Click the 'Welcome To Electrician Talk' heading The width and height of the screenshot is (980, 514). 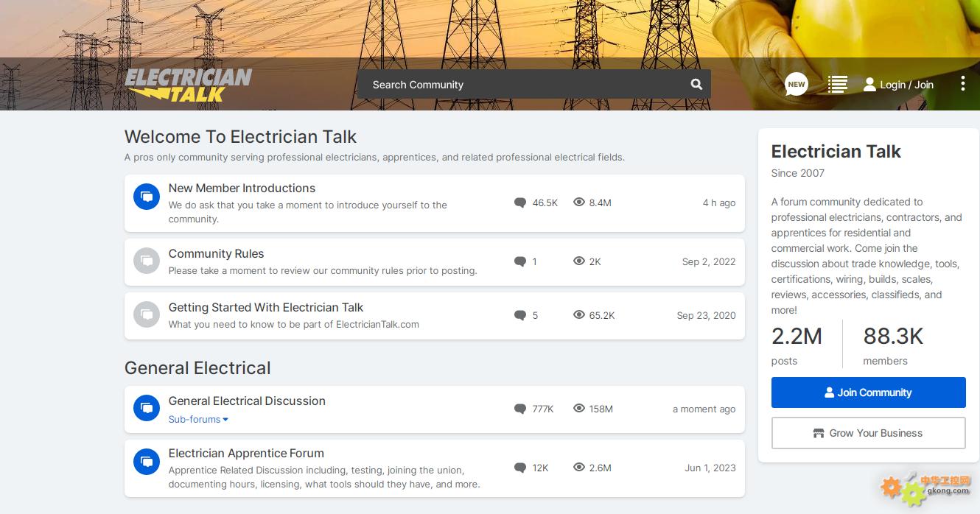(x=240, y=136)
